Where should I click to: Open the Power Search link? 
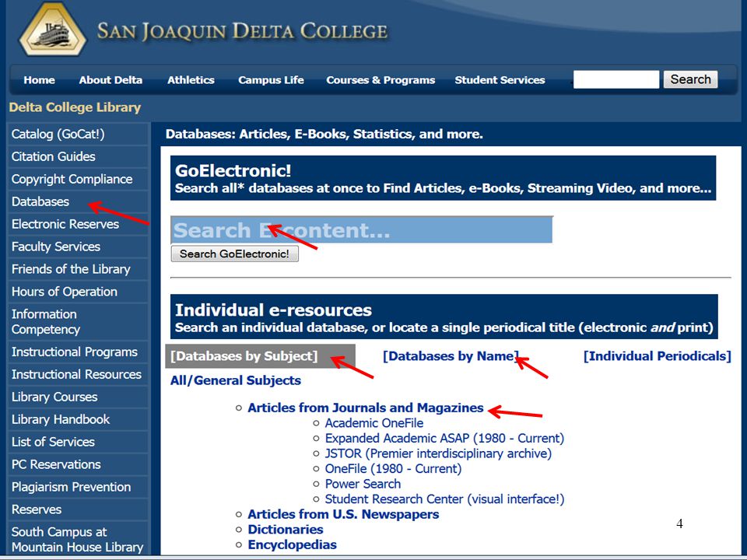pos(363,484)
